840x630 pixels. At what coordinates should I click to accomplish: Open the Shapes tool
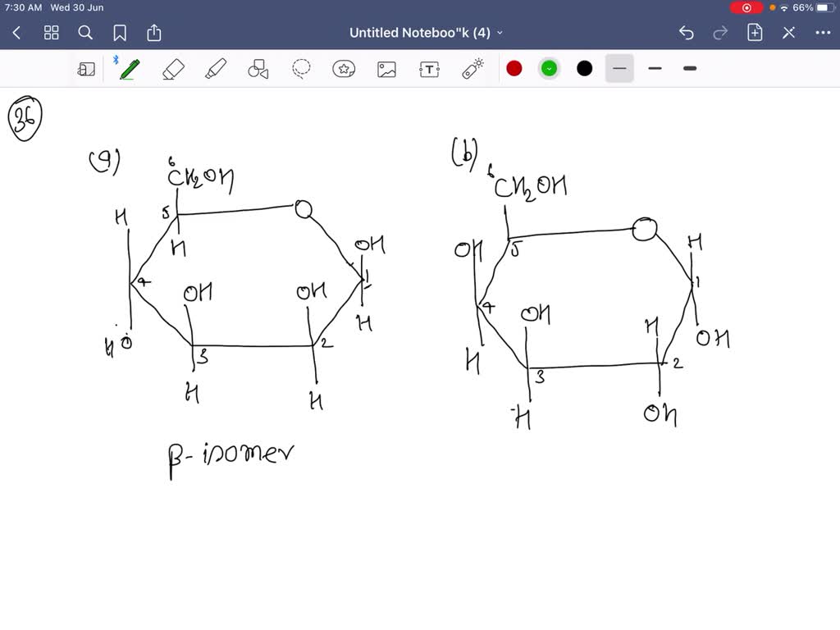pyautogui.click(x=258, y=69)
